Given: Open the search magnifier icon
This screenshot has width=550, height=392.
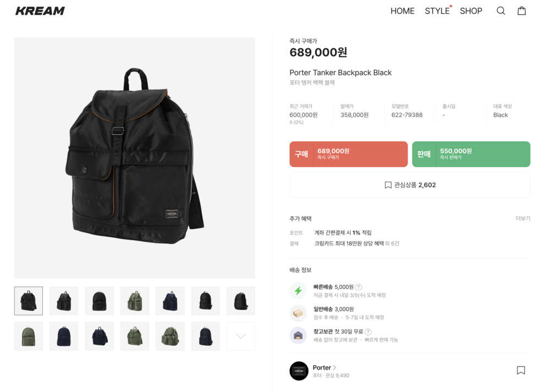Looking at the screenshot, I should pos(501,11).
